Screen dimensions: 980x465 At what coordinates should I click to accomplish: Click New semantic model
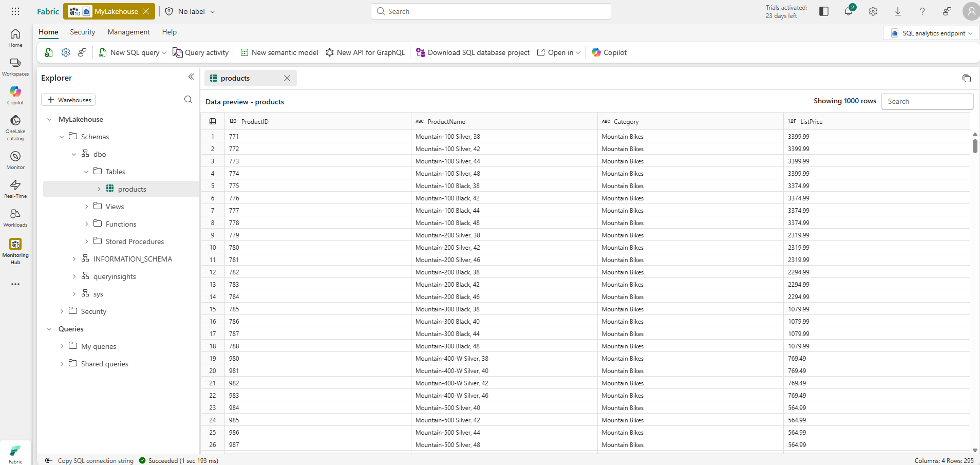coord(279,52)
